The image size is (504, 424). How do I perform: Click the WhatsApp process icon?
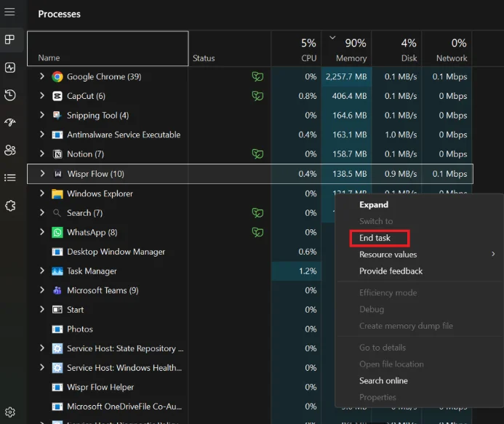click(57, 233)
